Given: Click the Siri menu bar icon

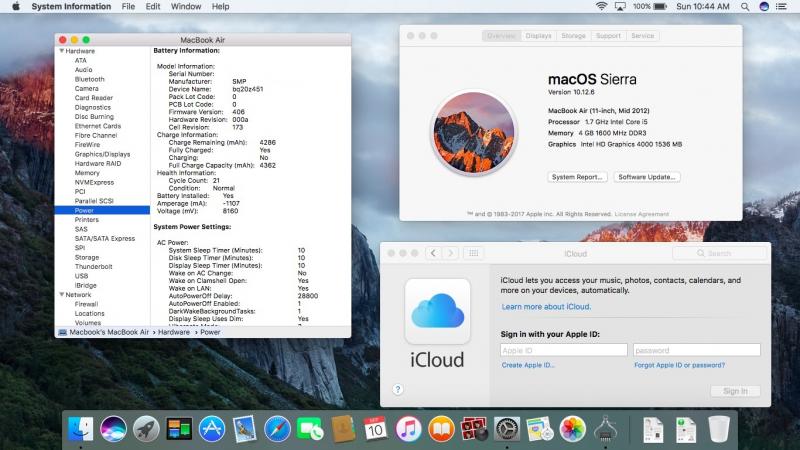Looking at the screenshot, I should click(x=764, y=7).
